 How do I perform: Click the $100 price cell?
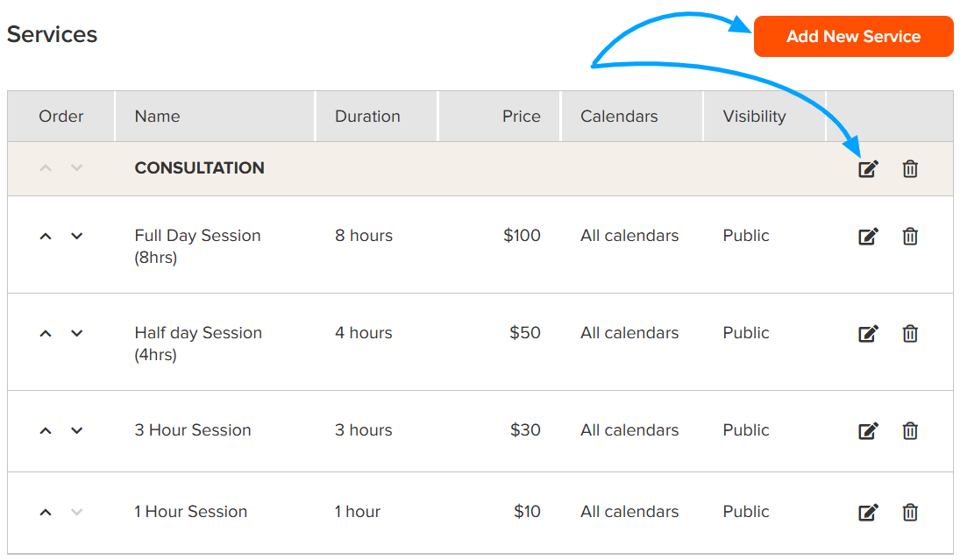click(522, 236)
